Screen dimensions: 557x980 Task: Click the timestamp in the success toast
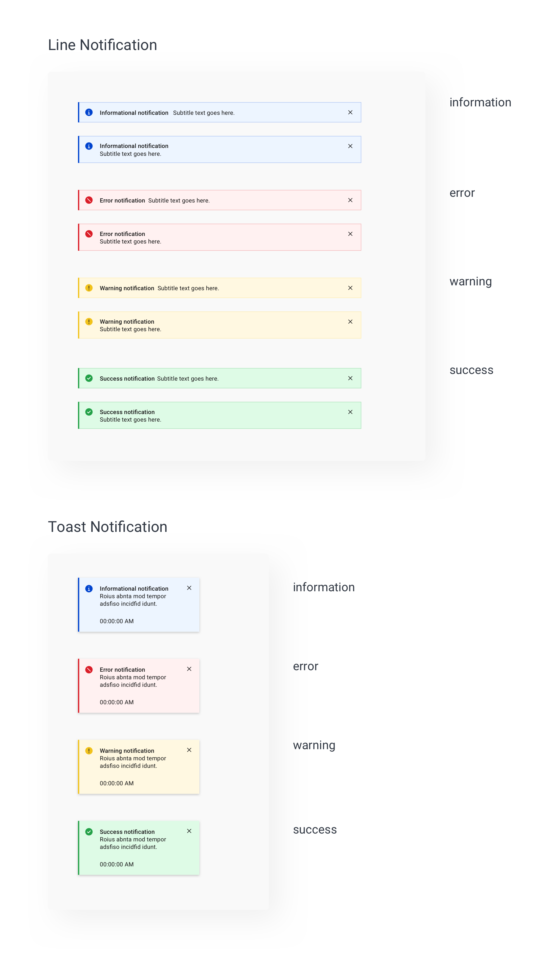[x=117, y=864]
